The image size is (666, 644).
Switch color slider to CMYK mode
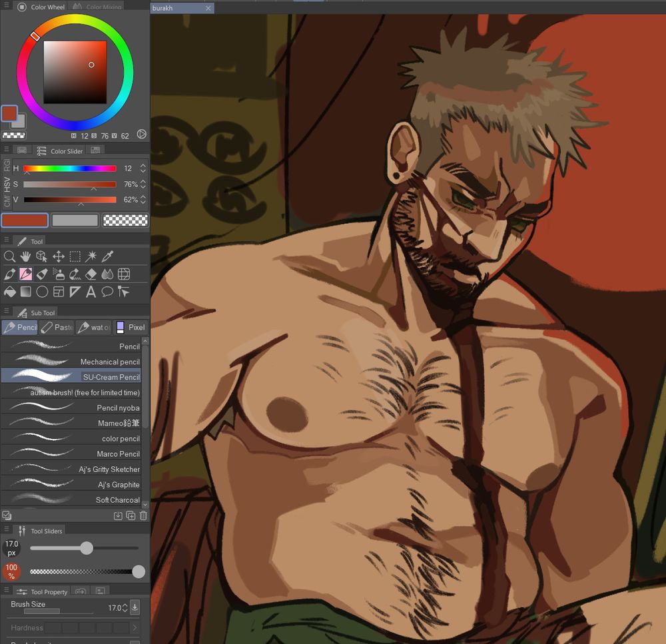pos(7,201)
